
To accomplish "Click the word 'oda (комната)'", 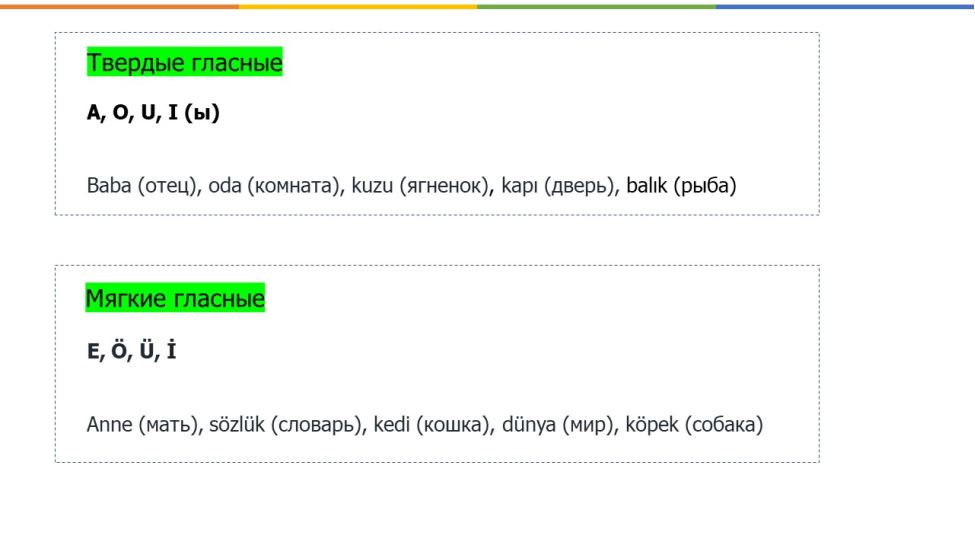I will point(274,185).
